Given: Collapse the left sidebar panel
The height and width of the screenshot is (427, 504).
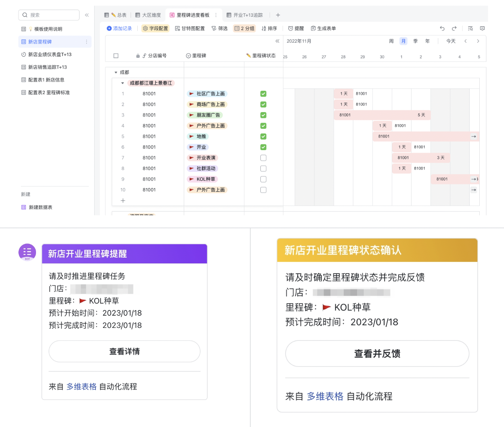Looking at the screenshot, I should pyautogui.click(x=87, y=15).
